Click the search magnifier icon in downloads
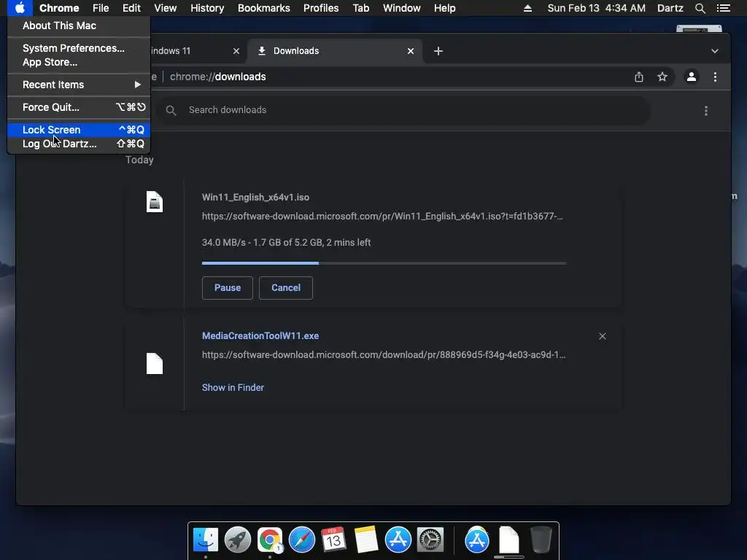Image resolution: width=747 pixels, height=560 pixels. click(x=171, y=111)
